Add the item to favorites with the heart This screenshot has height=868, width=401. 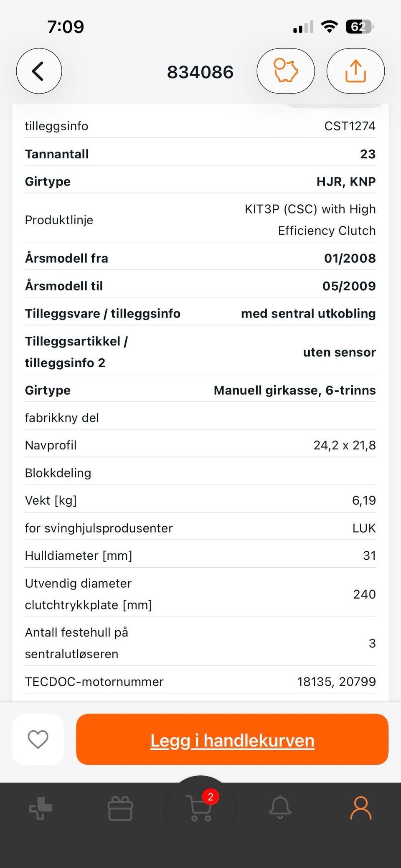tap(38, 739)
